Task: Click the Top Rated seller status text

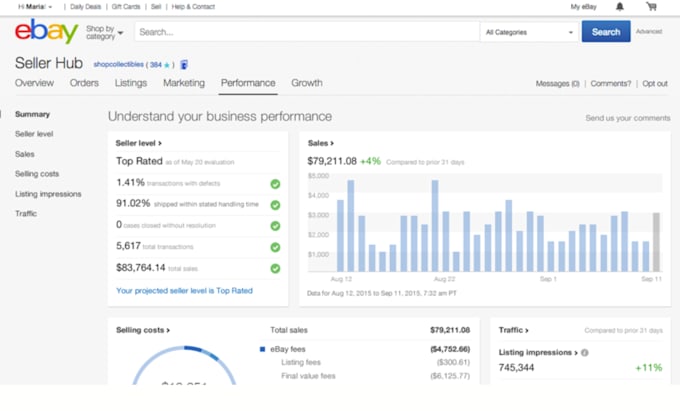Action: 139,161
